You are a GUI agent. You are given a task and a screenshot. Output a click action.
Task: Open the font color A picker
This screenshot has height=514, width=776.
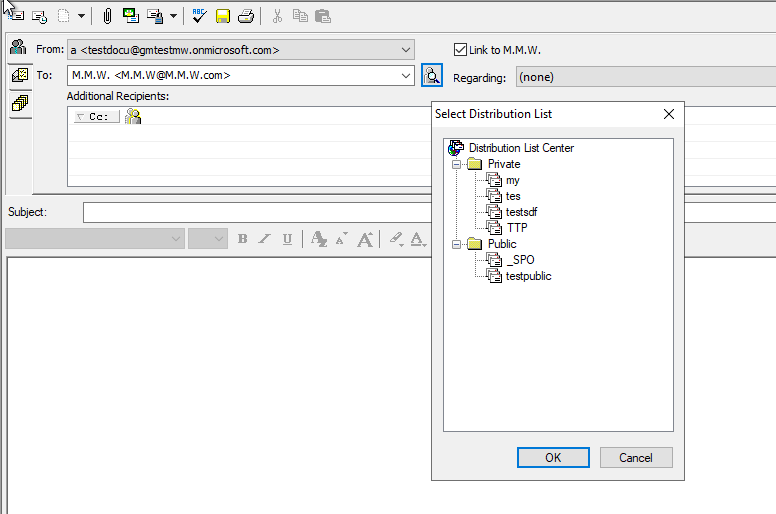[418, 239]
